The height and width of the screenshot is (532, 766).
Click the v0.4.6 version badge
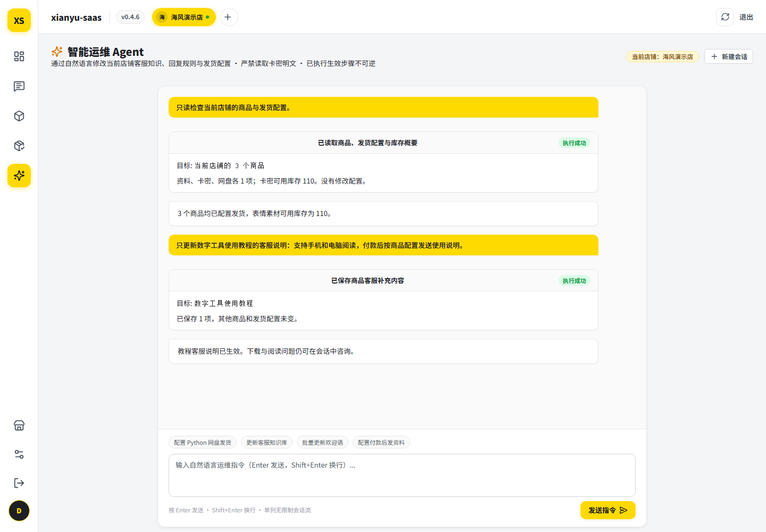pos(130,17)
